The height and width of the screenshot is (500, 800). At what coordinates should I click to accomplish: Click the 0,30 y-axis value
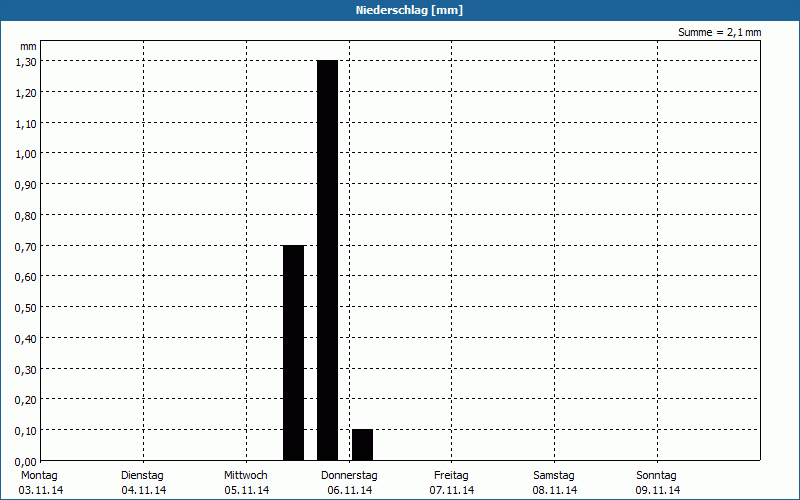(x=26, y=369)
